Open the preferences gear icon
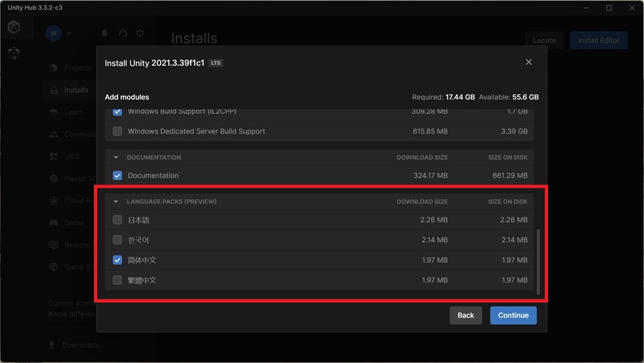Viewport: 644px width, 363px height. (140, 33)
